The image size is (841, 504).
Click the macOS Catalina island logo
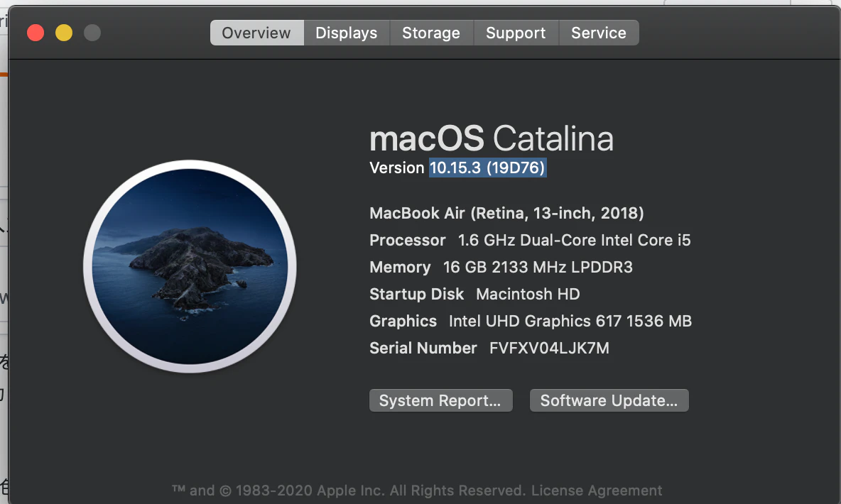(x=190, y=266)
